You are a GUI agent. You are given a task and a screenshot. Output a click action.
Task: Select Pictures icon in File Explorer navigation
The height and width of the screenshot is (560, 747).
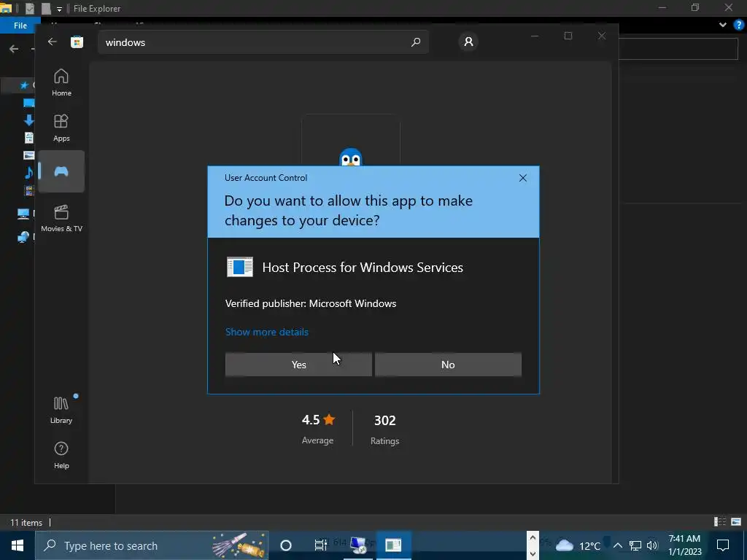28,155
